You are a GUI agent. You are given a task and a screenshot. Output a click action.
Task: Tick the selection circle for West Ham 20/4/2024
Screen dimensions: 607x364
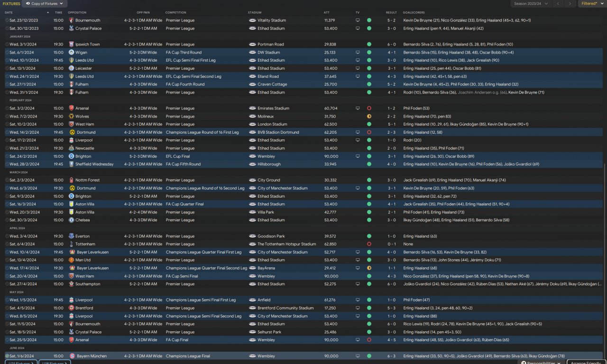7,276
